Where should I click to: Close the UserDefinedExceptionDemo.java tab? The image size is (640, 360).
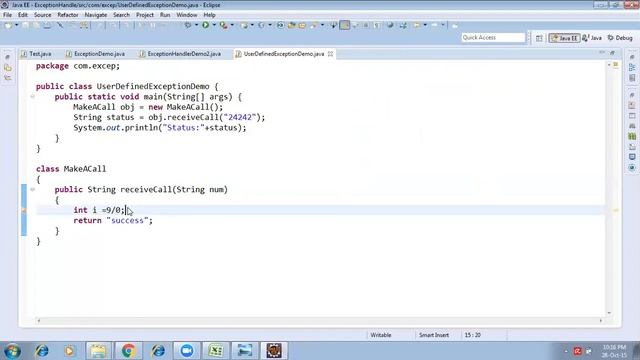pos(330,54)
